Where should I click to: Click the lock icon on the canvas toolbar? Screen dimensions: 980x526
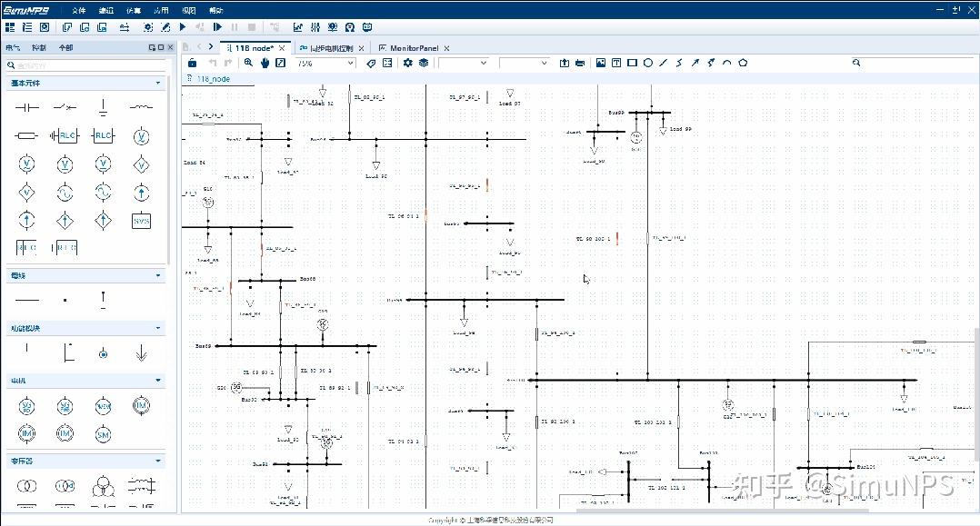191,63
